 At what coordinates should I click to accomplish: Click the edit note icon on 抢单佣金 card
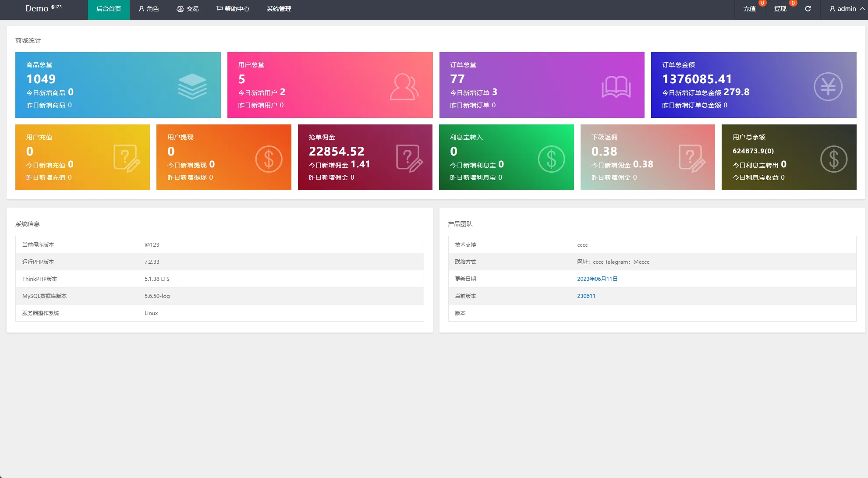(409, 159)
